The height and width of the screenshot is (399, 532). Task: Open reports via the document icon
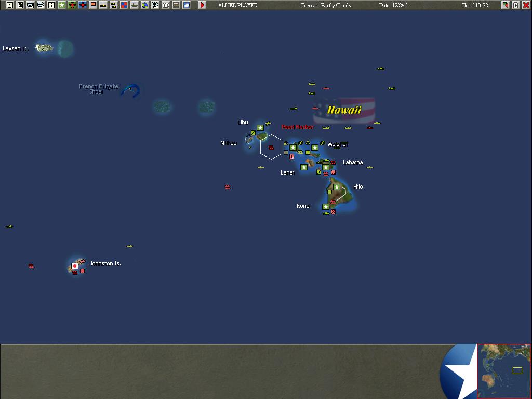(19, 5)
